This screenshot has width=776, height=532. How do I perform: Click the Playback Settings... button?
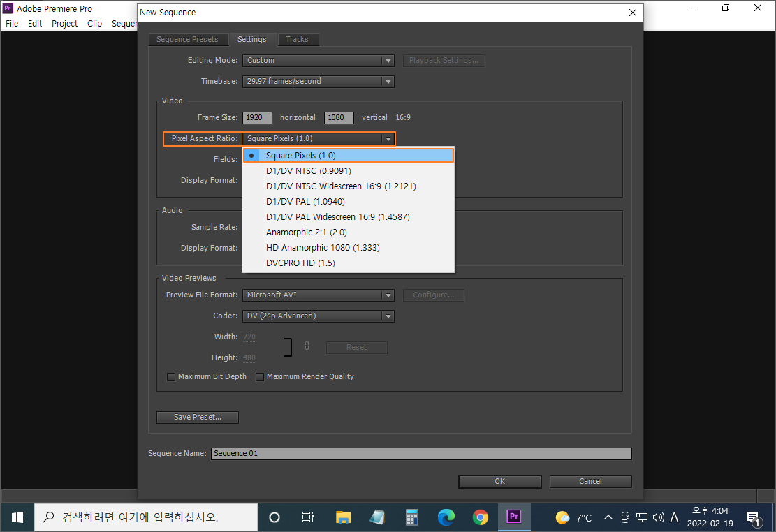[444, 60]
